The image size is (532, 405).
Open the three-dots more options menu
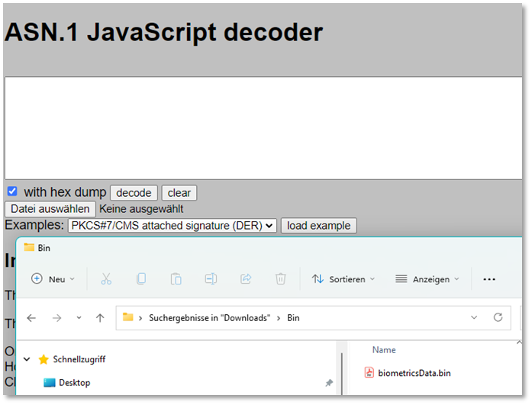pos(490,279)
